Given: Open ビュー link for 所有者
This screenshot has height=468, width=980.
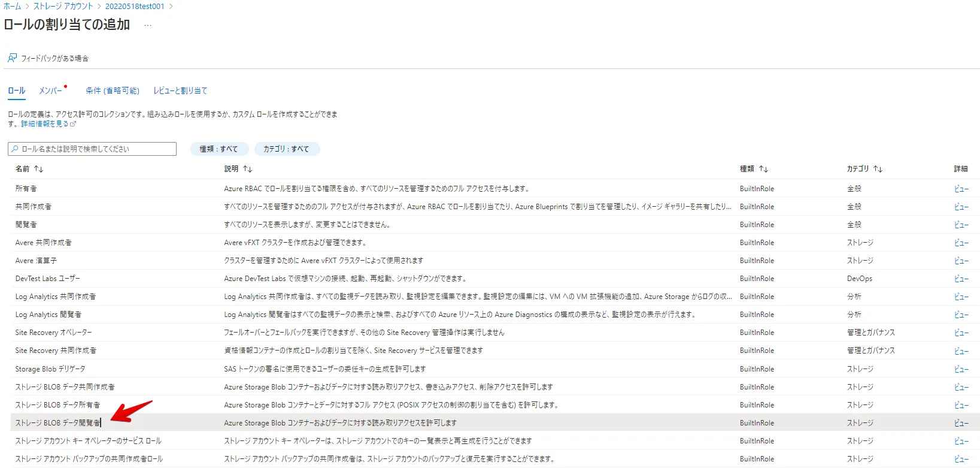Looking at the screenshot, I should pos(961,188).
